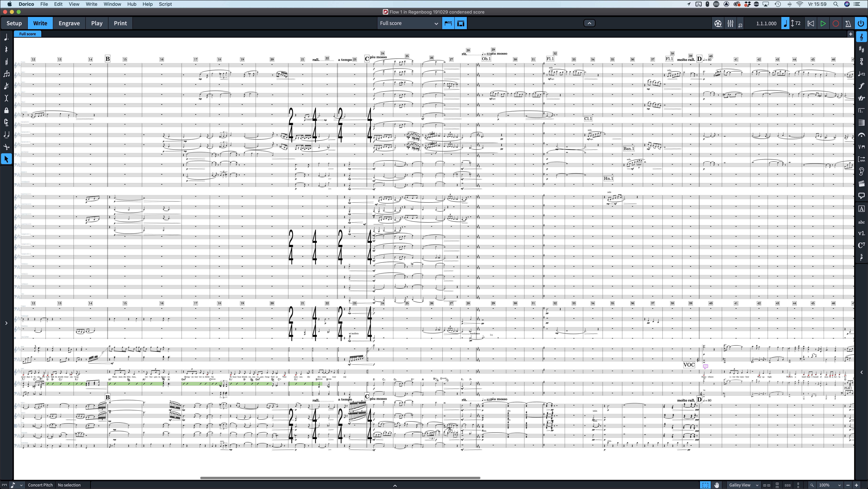The height and width of the screenshot is (489, 868).
Task: Select the hand tool
Action: tap(717, 485)
